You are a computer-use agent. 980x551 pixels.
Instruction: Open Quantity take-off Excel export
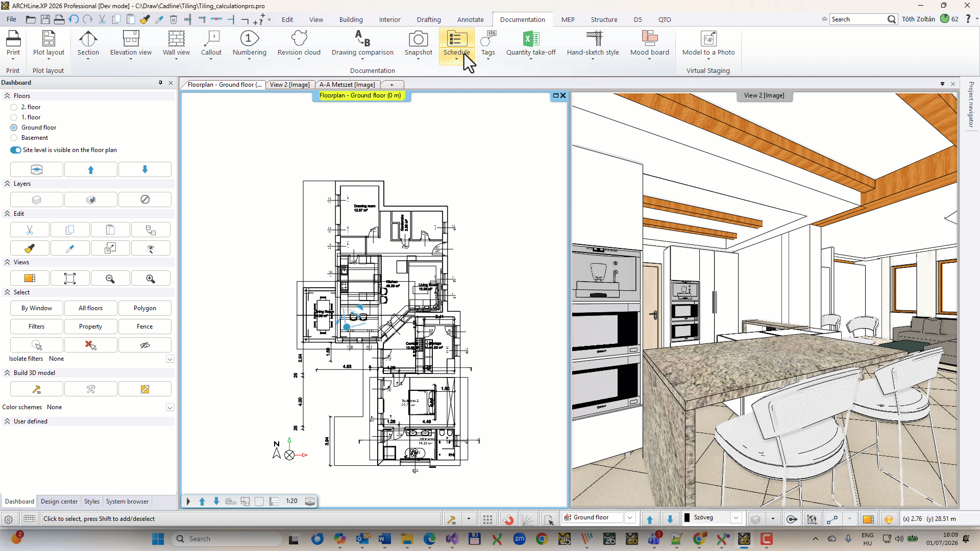click(x=531, y=44)
